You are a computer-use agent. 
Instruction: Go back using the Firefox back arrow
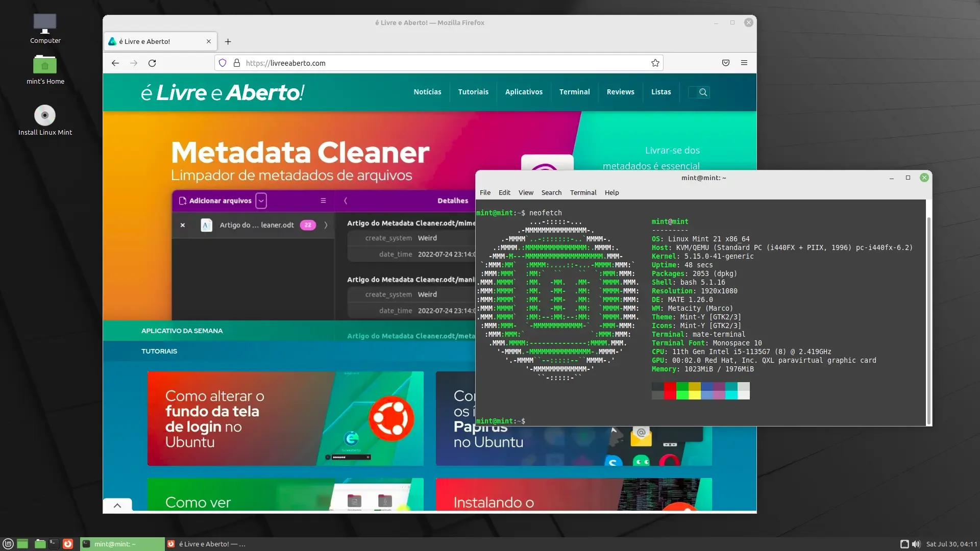[115, 63]
